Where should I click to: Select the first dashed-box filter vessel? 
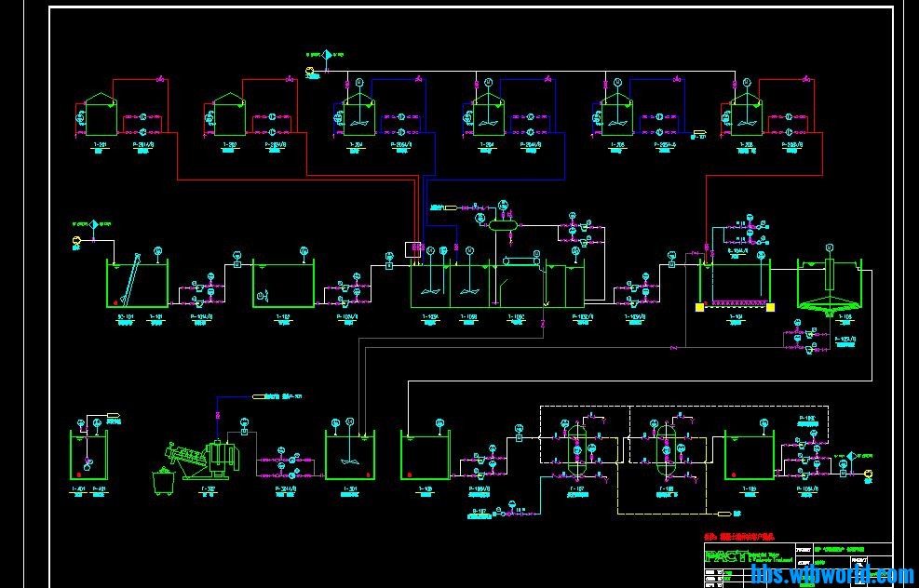pyautogui.click(x=576, y=447)
